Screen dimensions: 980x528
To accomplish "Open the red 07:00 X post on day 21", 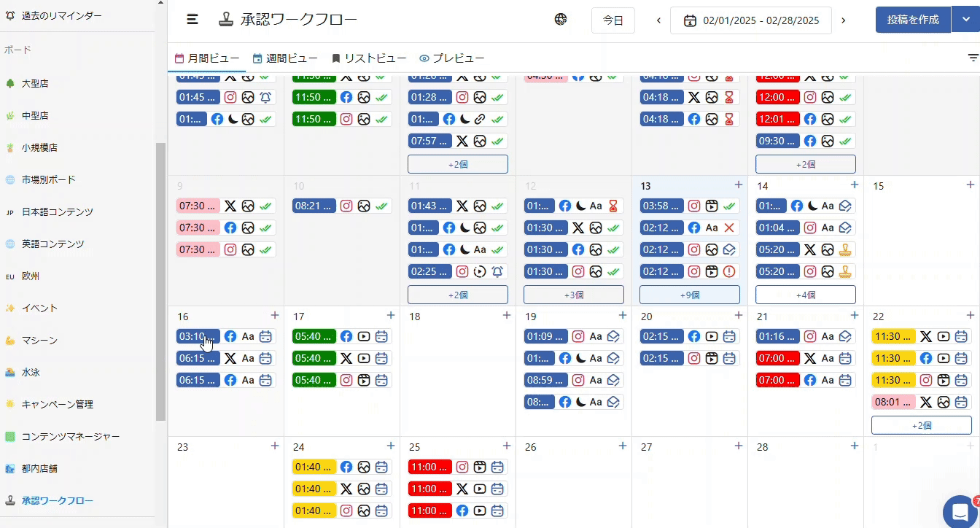I will tap(805, 358).
